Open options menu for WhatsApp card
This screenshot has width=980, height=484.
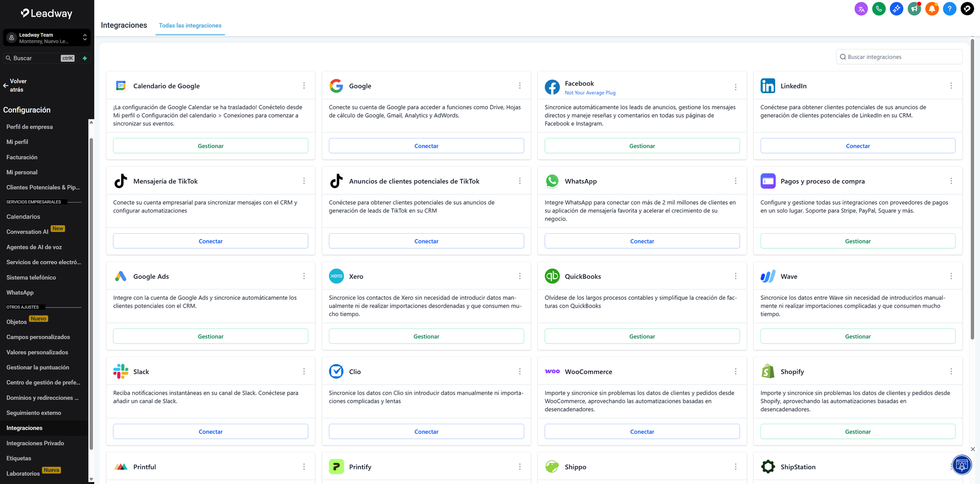pos(735,181)
